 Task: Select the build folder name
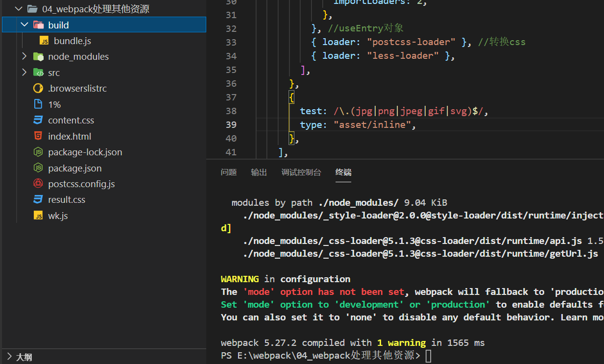coord(58,25)
